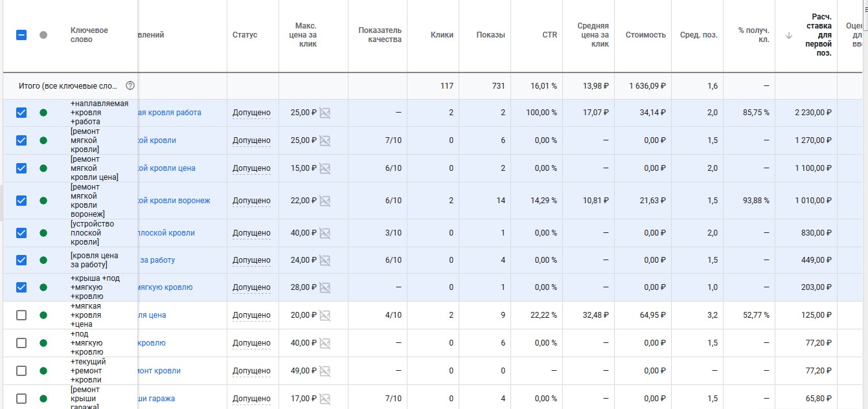Open green status dot of '[кровля цена за работу]'

point(43,260)
